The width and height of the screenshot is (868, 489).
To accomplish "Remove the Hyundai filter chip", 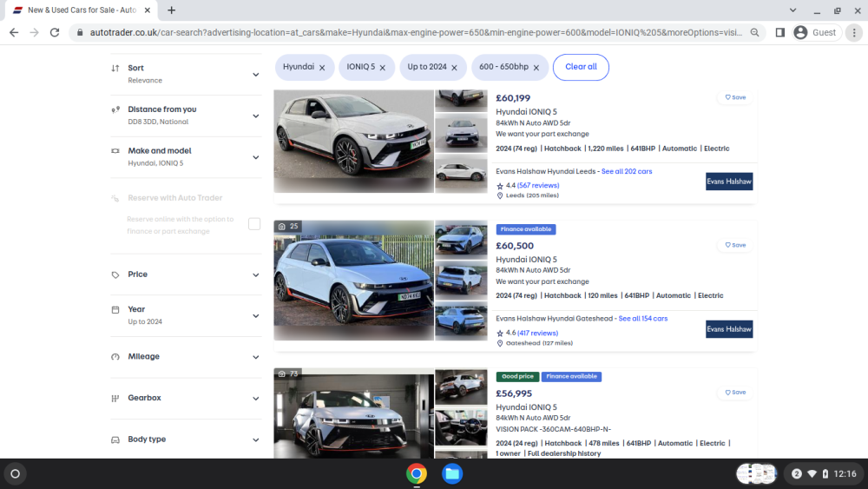I will click(322, 68).
